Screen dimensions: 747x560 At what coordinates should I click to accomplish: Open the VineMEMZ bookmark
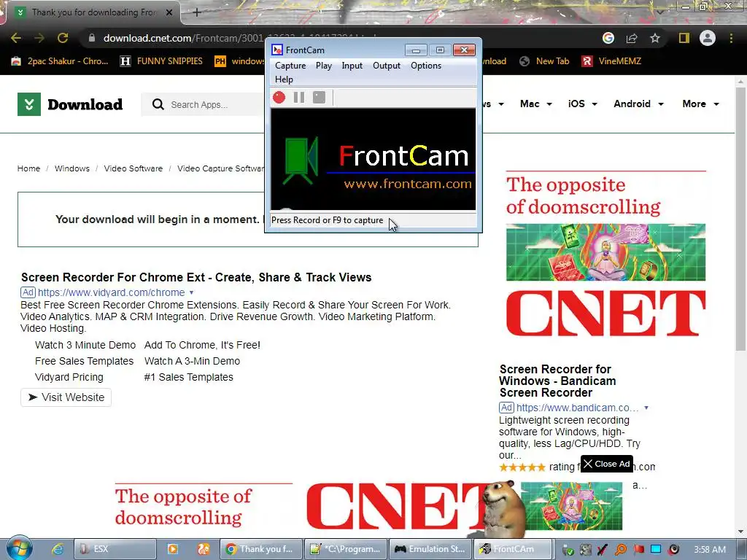611,61
